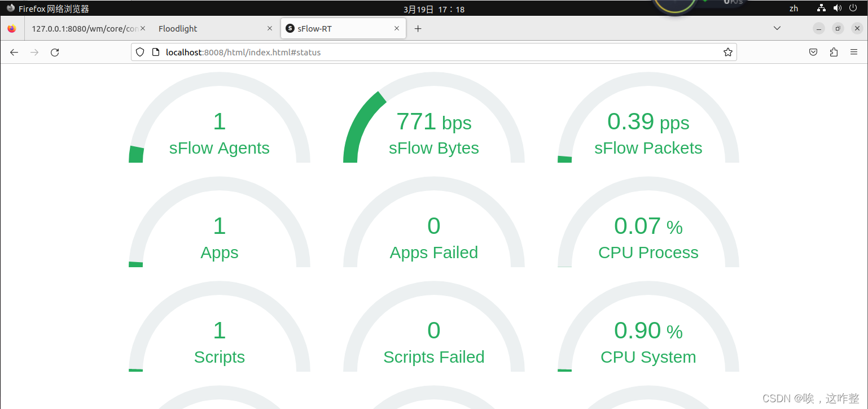Screen dimensions: 868x409
Task: Click the 0.90 % value
Action: pyautogui.click(x=648, y=330)
